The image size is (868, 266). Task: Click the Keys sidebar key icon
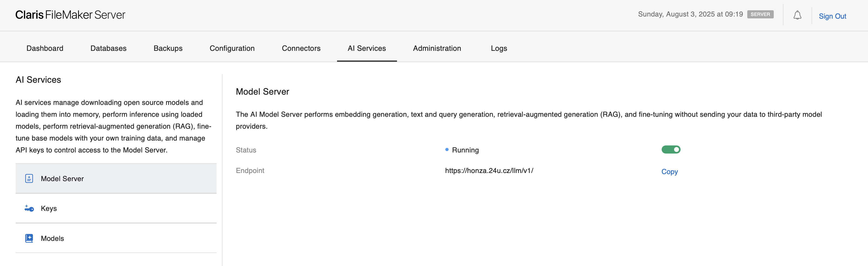[x=29, y=208]
